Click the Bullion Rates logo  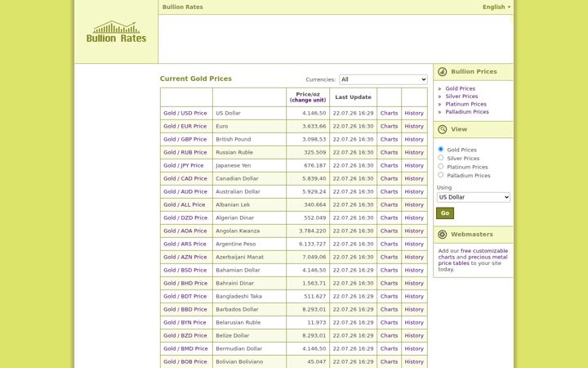pyautogui.click(x=116, y=32)
